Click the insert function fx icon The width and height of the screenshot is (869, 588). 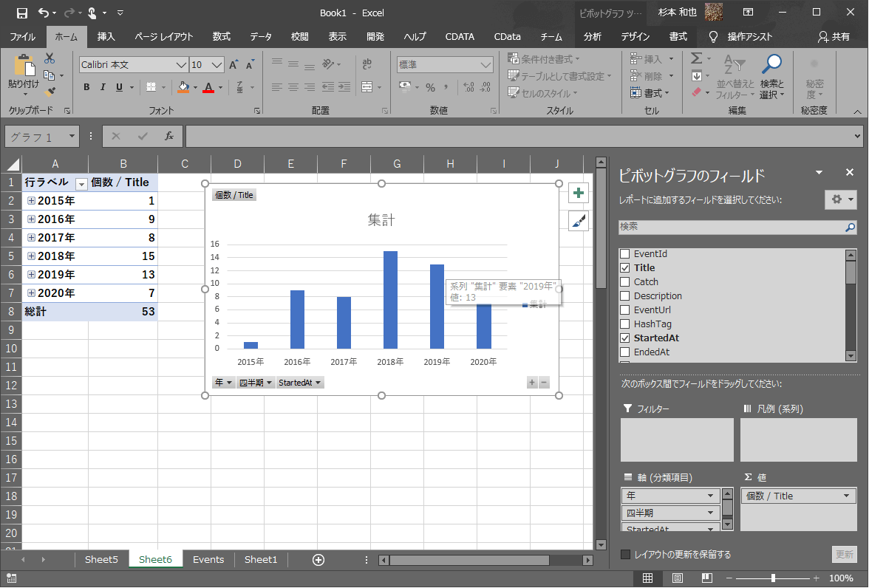pyautogui.click(x=168, y=136)
